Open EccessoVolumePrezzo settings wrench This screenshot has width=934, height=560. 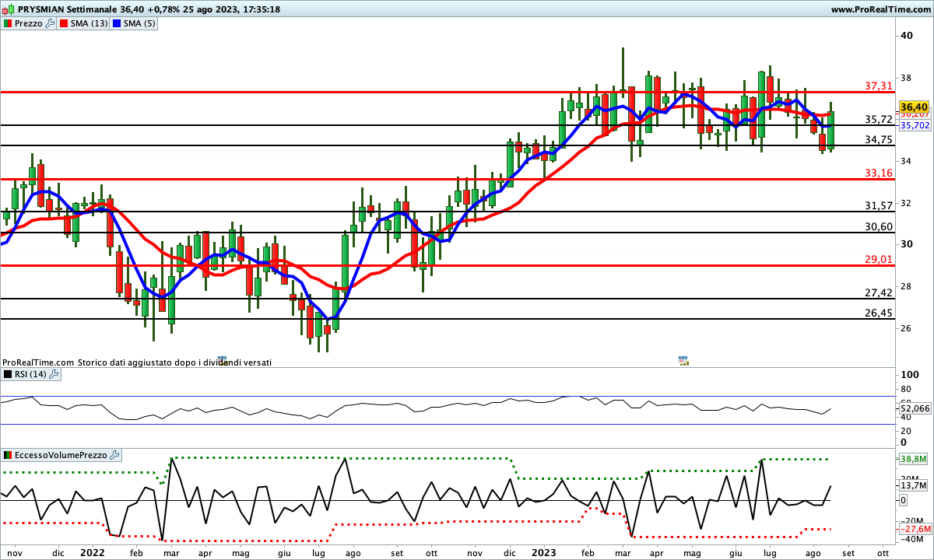click(x=114, y=455)
